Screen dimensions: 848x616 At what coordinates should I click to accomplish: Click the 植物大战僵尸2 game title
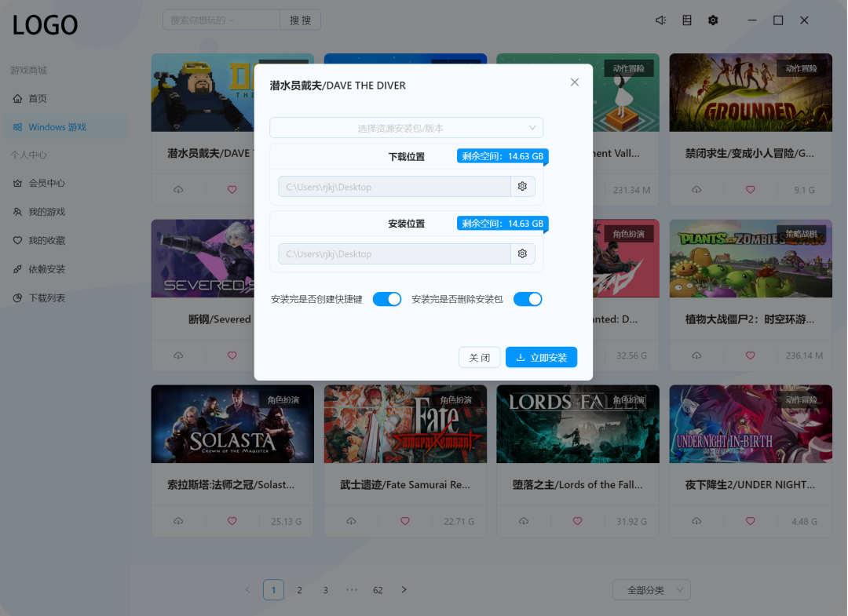tap(750, 319)
